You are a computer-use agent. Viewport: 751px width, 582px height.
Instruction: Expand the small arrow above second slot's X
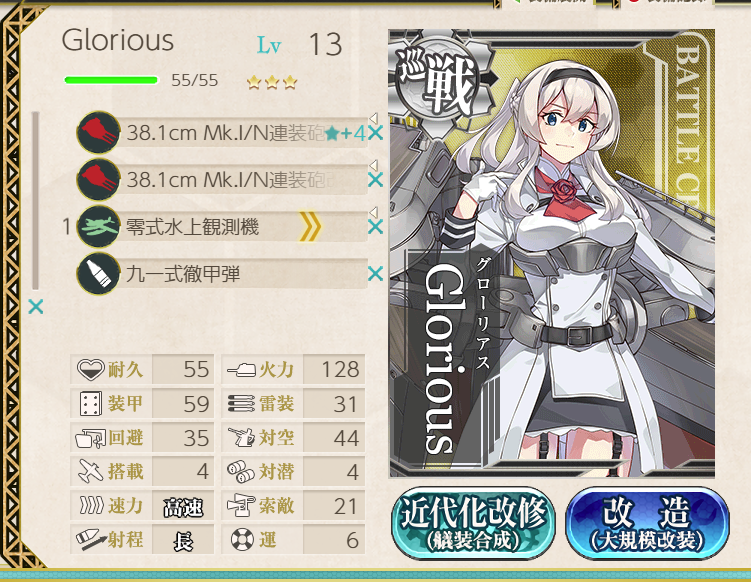pyautogui.click(x=374, y=165)
